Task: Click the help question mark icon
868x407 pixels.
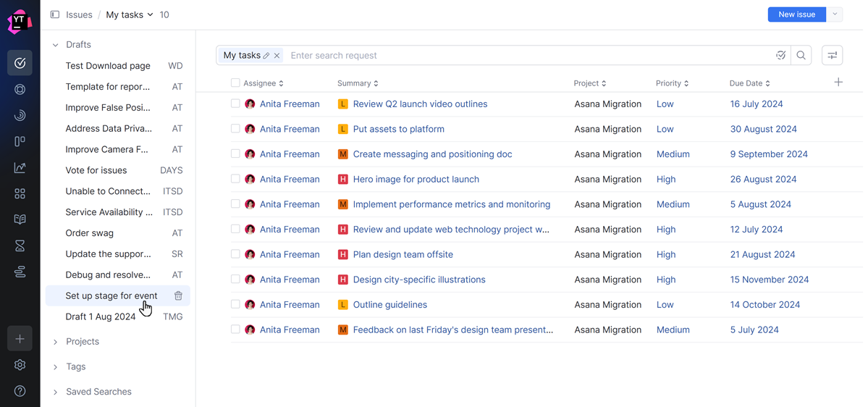Action: tap(20, 391)
